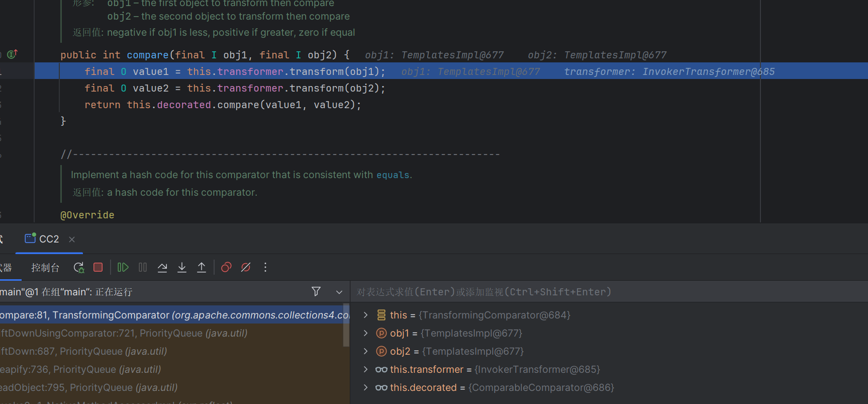Click the 'compare' method name in code
868x404 pixels.
(147, 55)
